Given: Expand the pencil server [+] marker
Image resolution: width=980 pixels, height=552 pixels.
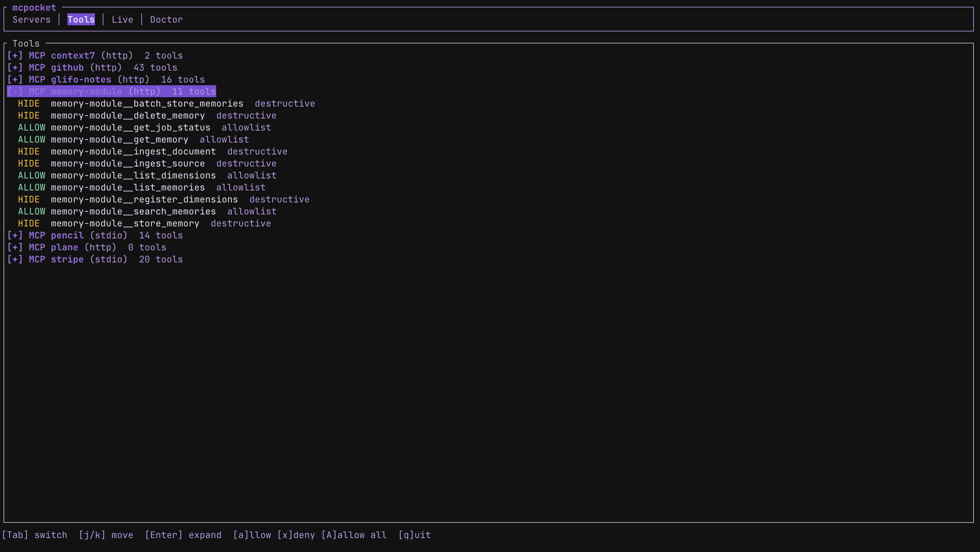Looking at the screenshot, I should 15,235.
